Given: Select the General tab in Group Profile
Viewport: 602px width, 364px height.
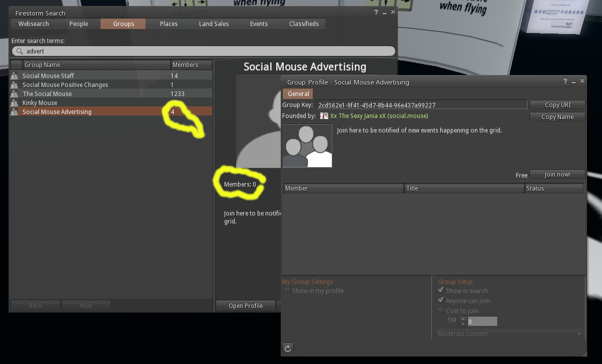Looking at the screenshot, I should [x=298, y=93].
